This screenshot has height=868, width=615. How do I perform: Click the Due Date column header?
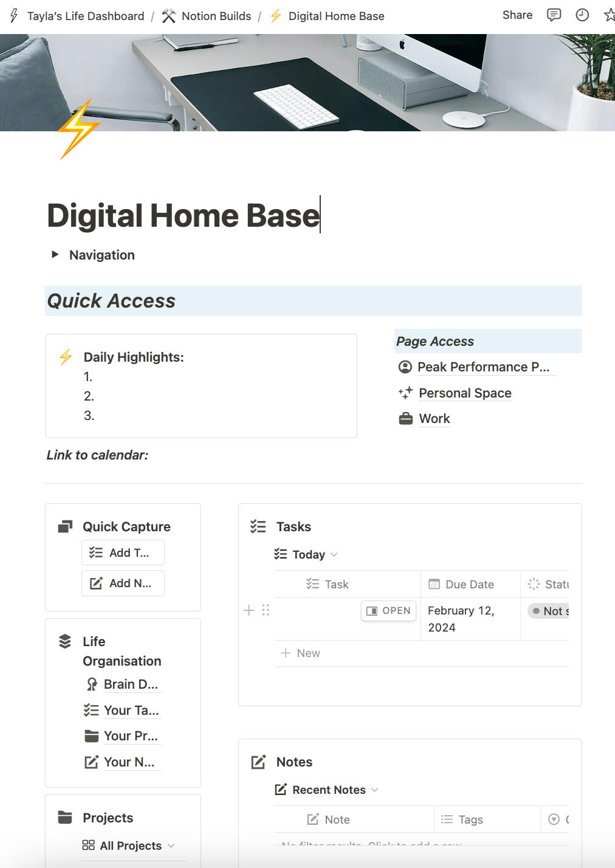[x=469, y=584]
